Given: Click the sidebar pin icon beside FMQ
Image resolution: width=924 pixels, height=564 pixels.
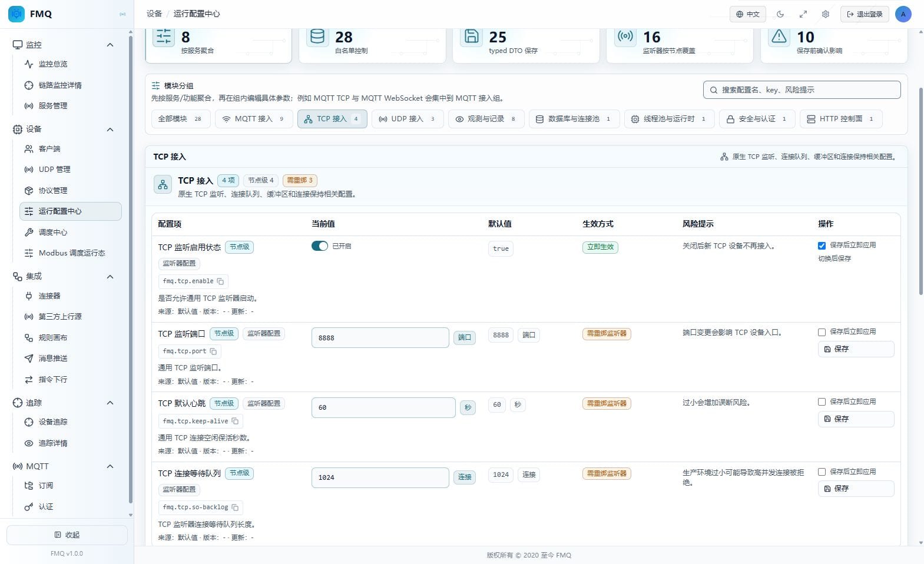Looking at the screenshot, I should [x=122, y=14].
